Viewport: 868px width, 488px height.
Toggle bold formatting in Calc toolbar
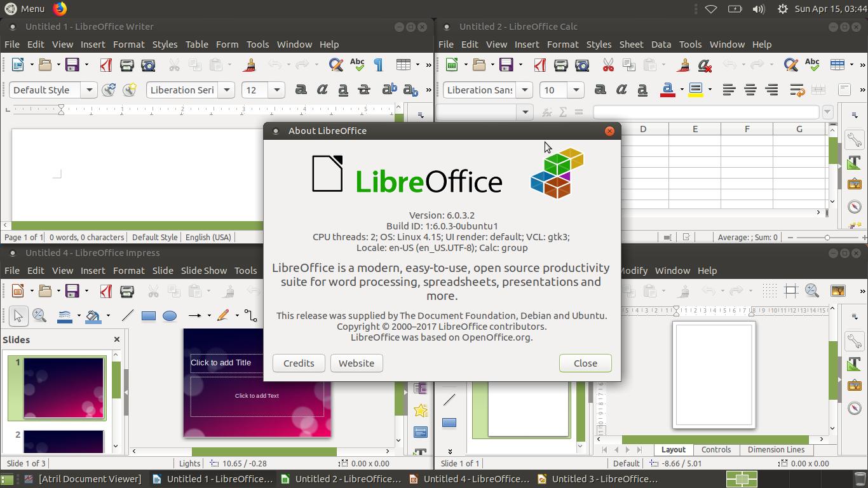pyautogui.click(x=600, y=90)
